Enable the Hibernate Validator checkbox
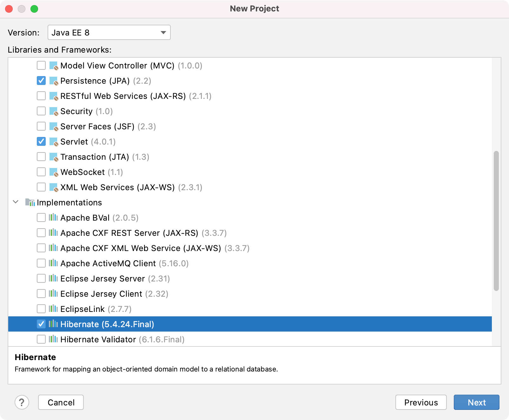The width and height of the screenshot is (509, 420). click(41, 339)
